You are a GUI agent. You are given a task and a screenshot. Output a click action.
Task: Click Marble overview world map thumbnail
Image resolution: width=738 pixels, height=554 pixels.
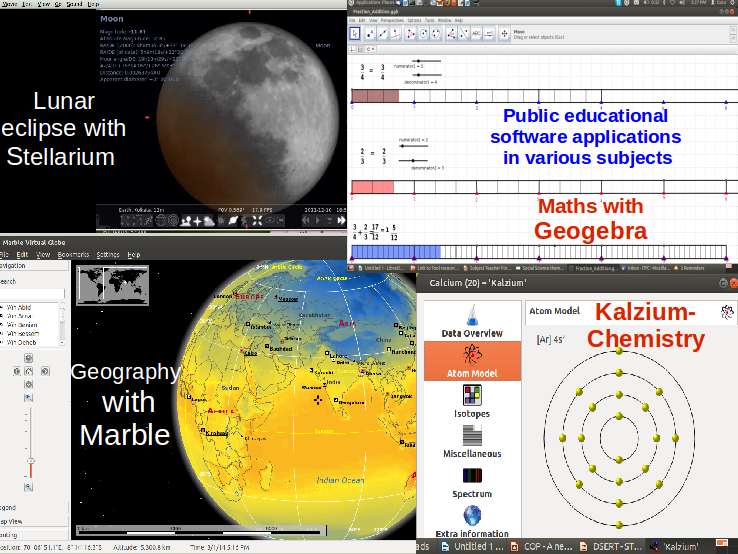[x=112, y=285]
